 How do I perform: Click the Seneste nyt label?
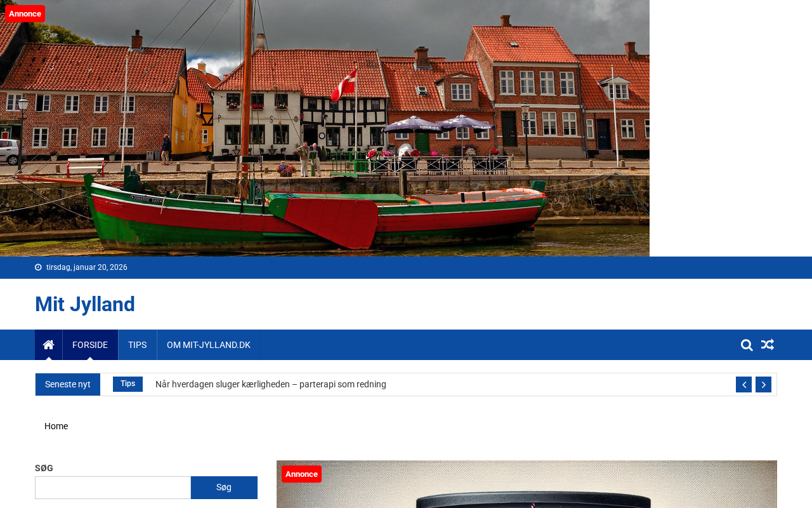click(x=68, y=384)
